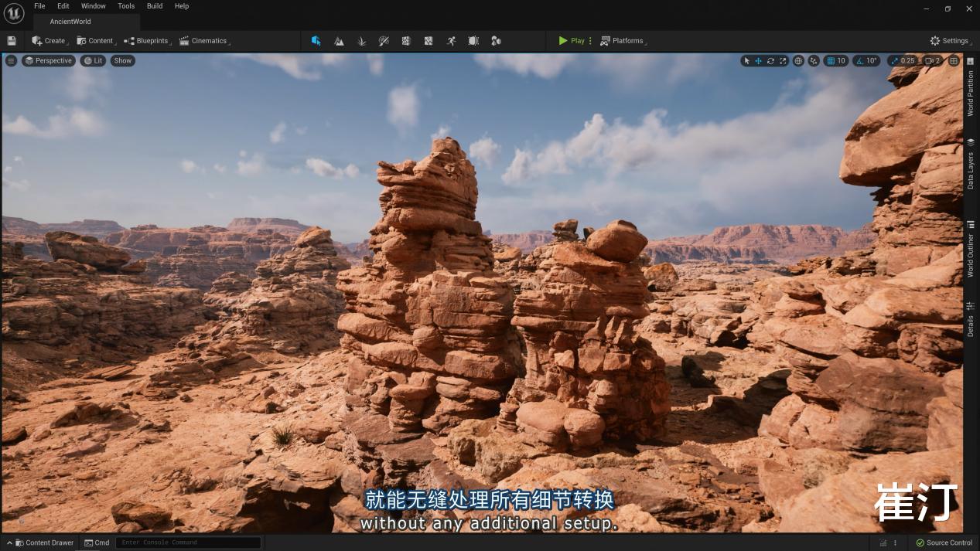Screen dimensions: 980x551
Task: Open the Build menu
Action: (155, 6)
